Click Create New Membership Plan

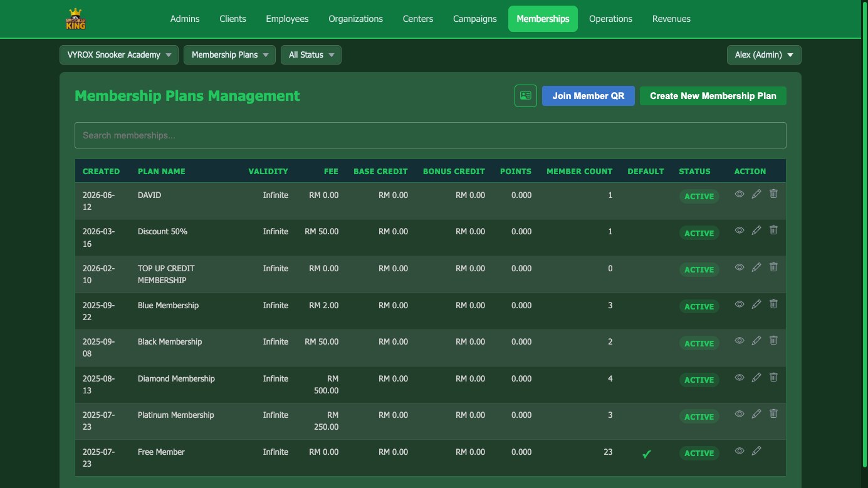[x=713, y=96]
